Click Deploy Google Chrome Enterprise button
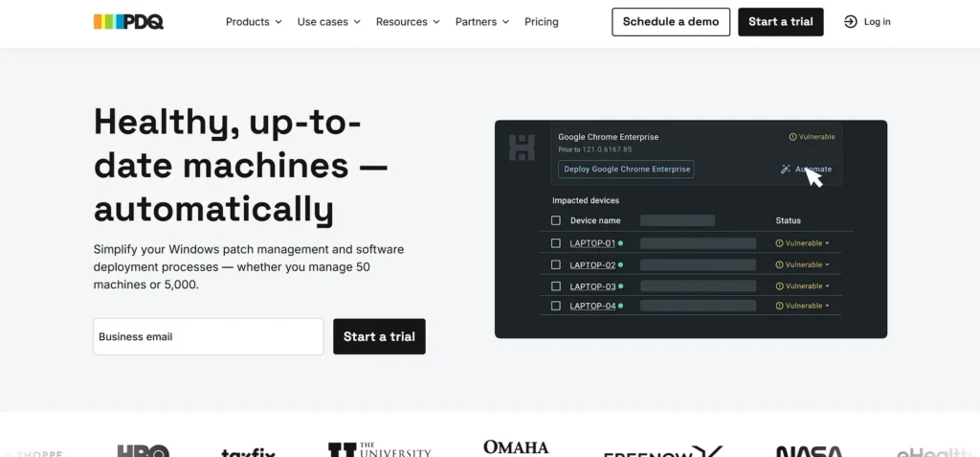 point(626,170)
